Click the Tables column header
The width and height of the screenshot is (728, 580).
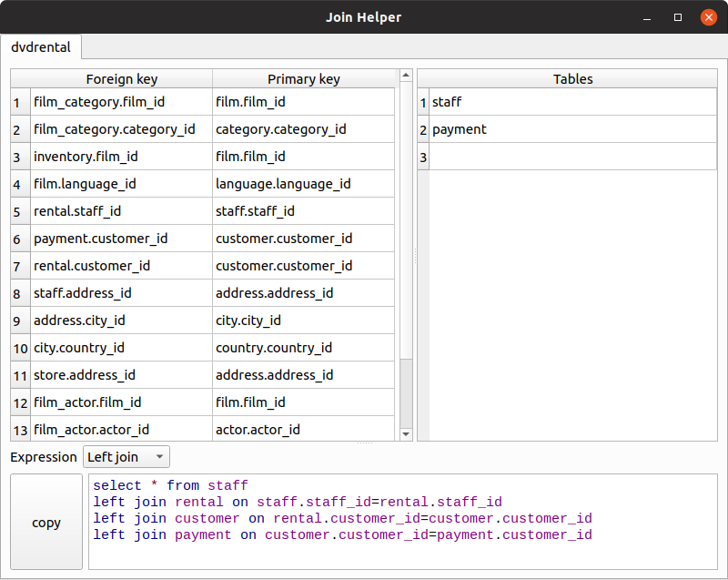click(572, 79)
